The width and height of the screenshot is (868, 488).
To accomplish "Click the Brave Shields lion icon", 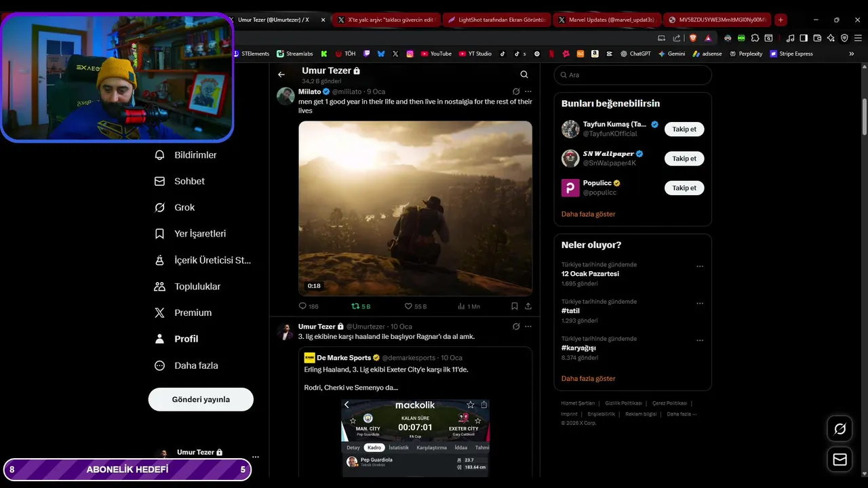I will [x=693, y=38].
